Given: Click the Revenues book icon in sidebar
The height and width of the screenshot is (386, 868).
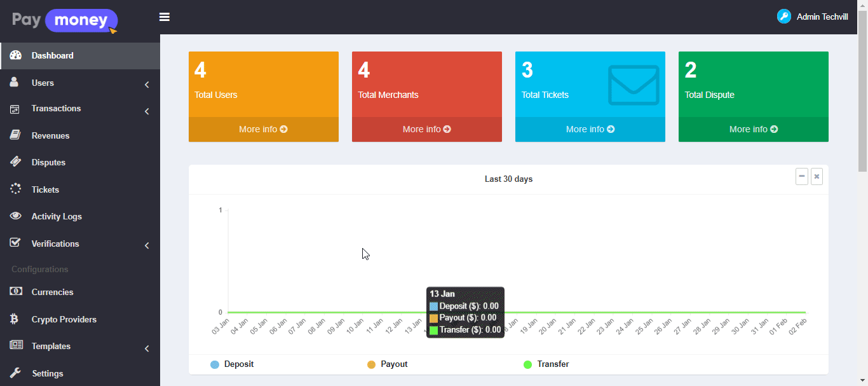Looking at the screenshot, I should [x=16, y=135].
